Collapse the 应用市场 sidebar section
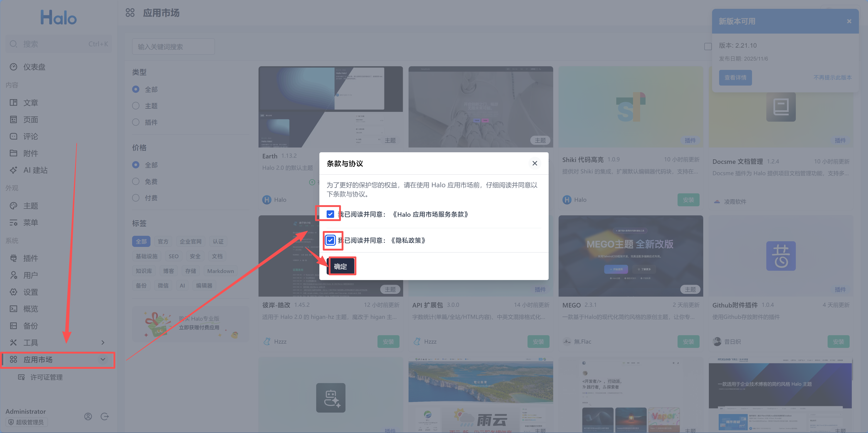Image resolution: width=868 pixels, height=433 pixels. (103, 359)
